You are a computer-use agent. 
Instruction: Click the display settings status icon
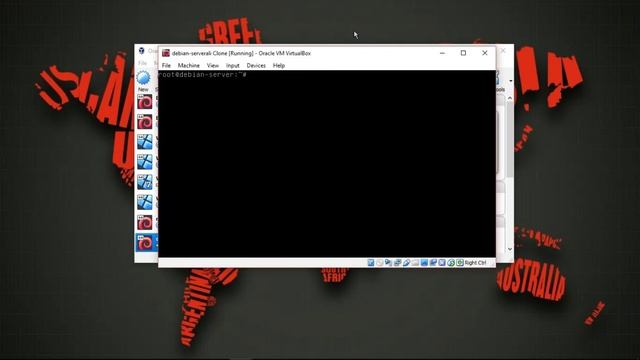(x=424, y=262)
